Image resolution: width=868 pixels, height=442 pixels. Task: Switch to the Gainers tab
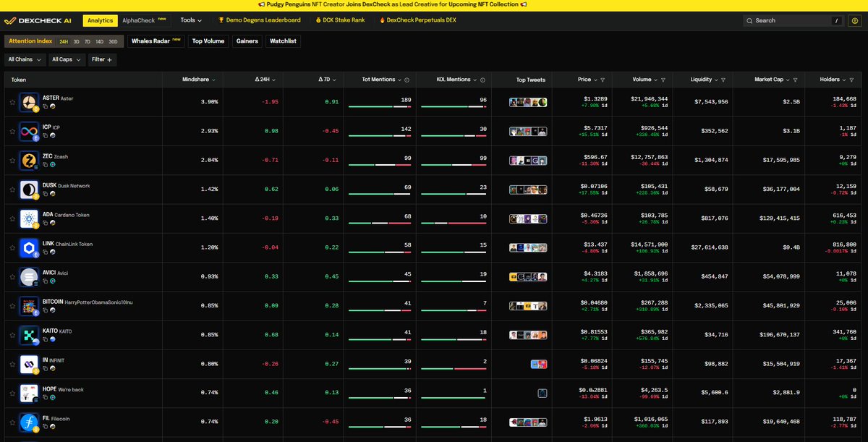[247, 41]
